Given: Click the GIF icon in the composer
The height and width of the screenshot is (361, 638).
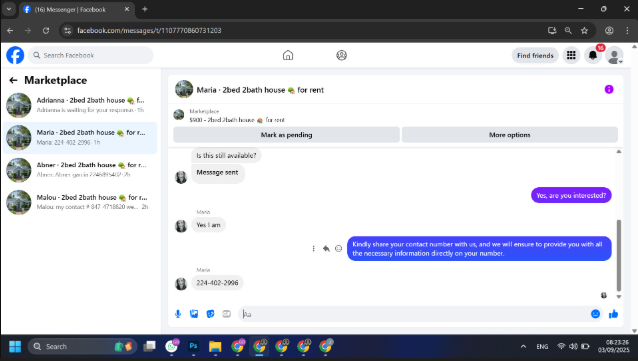Looking at the screenshot, I should (x=227, y=314).
